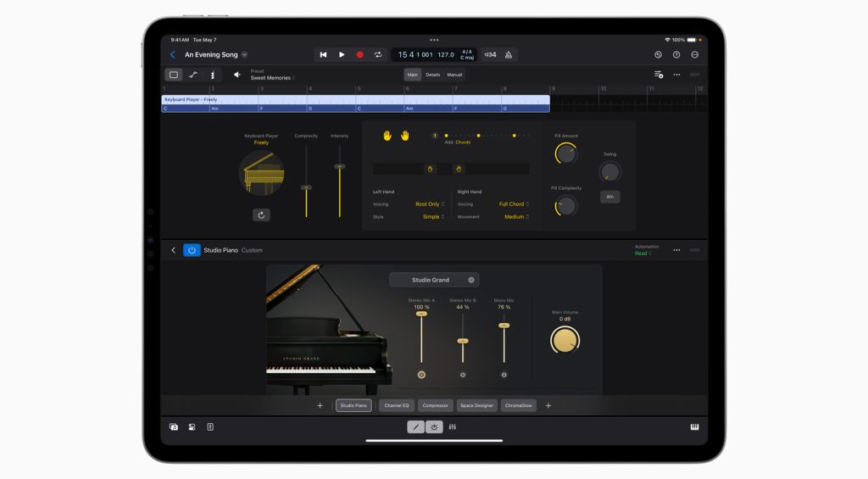Adjust the Fill Amount knob

click(x=565, y=153)
